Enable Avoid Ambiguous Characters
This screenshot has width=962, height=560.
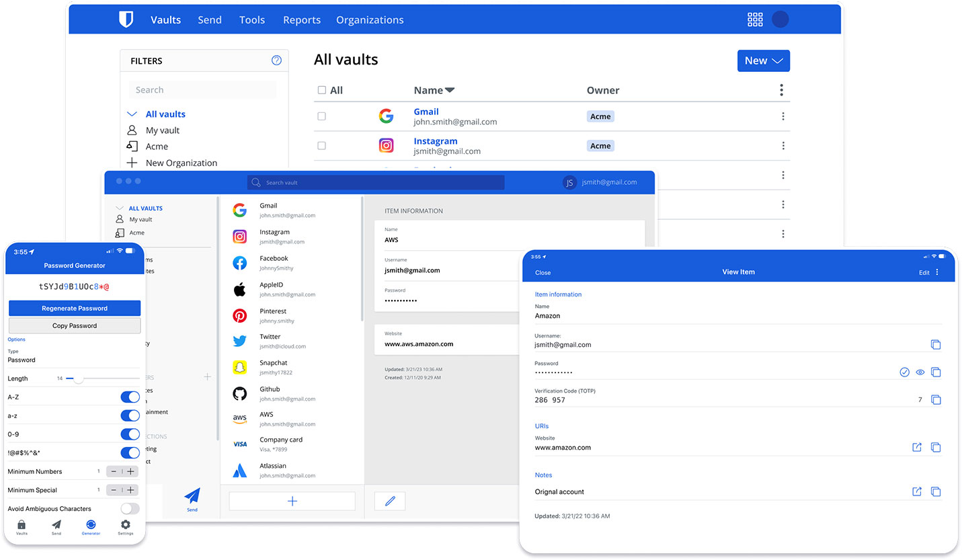pos(130,509)
